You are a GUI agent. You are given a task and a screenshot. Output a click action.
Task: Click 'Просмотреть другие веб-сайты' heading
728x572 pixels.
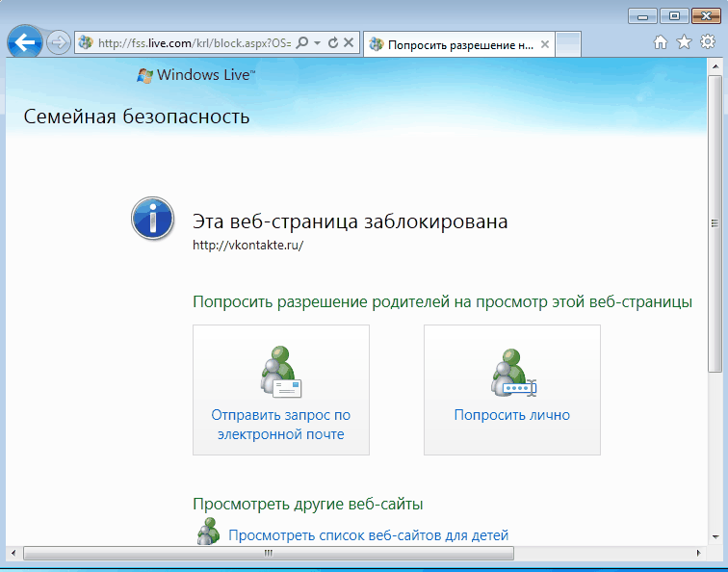point(308,504)
